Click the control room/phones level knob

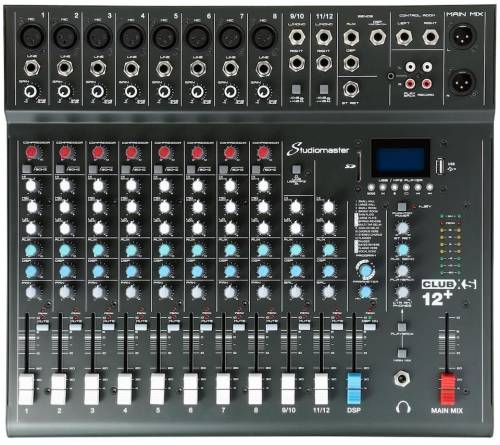(x=402, y=292)
